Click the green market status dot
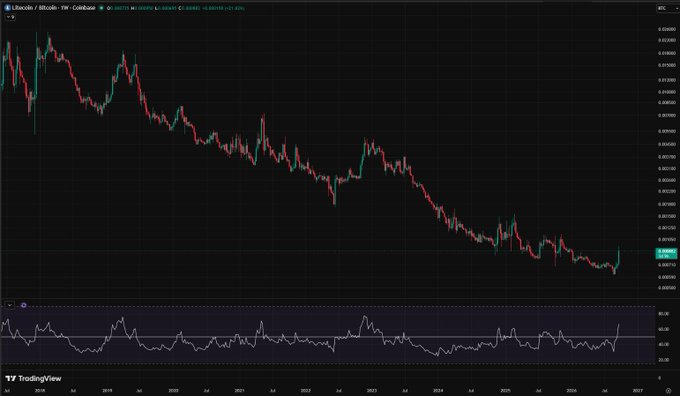 coord(101,8)
